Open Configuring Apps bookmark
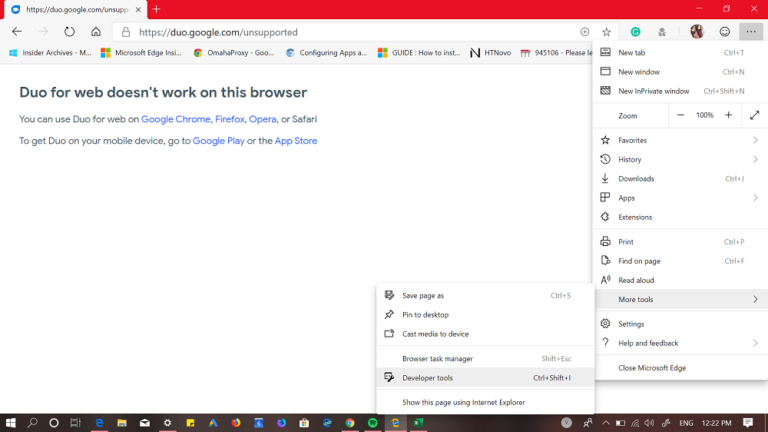The width and height of the screenshot is (768, 432). click(326, 52)
